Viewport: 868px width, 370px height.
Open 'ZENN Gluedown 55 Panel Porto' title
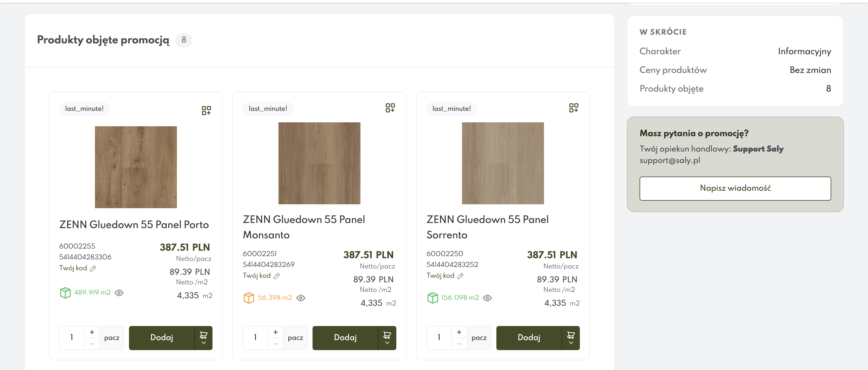(134, 225)
